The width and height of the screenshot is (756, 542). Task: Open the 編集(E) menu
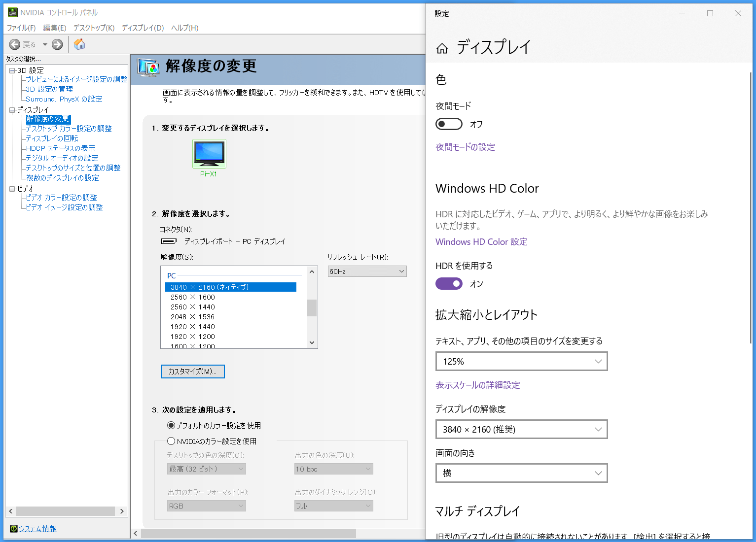[x=54, y=28]
